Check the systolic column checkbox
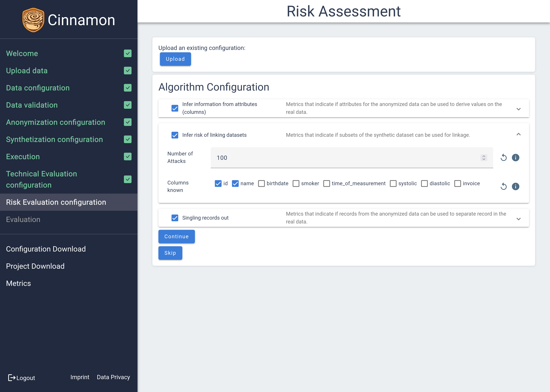 click(x=393, y=183)
